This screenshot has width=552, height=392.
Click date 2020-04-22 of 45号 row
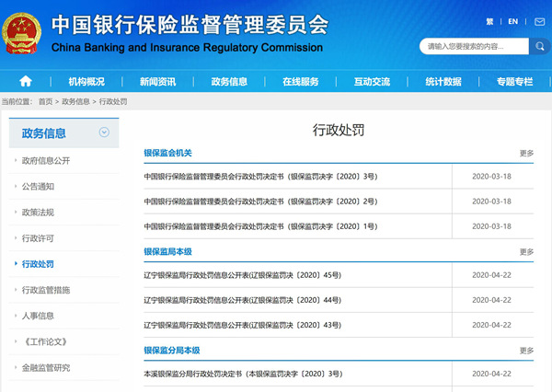[x=491, y=275]
